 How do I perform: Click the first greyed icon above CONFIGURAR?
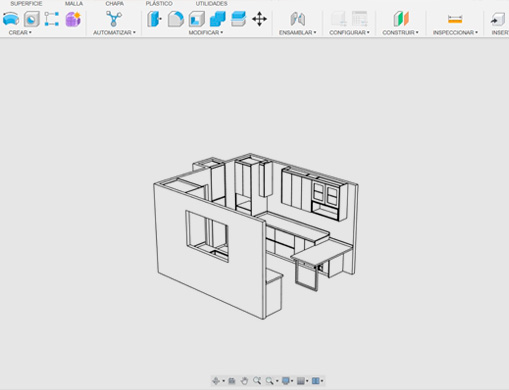339,19
